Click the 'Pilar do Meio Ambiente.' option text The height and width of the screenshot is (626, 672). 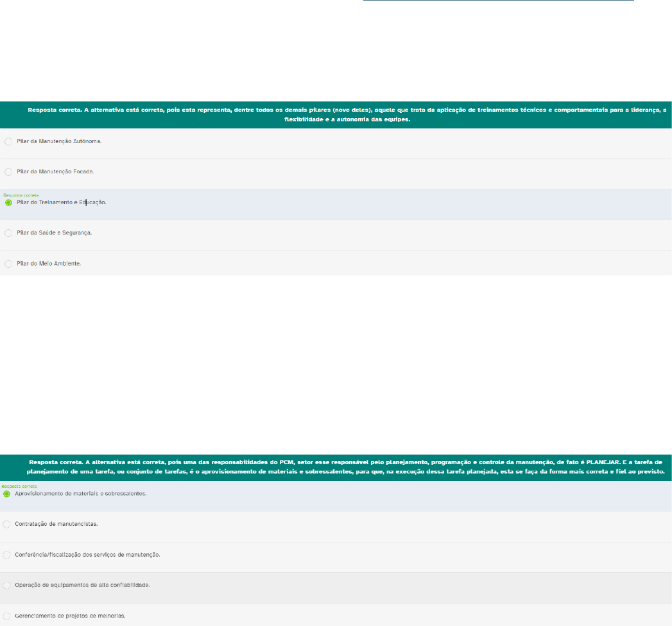[x=49, y=263]
